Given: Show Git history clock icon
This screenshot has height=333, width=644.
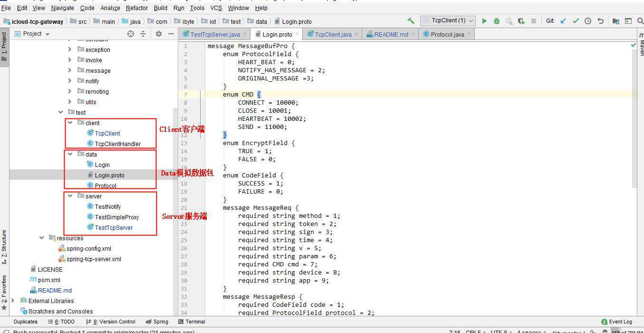Looking at the screenshot, I should tap(588, 21).
